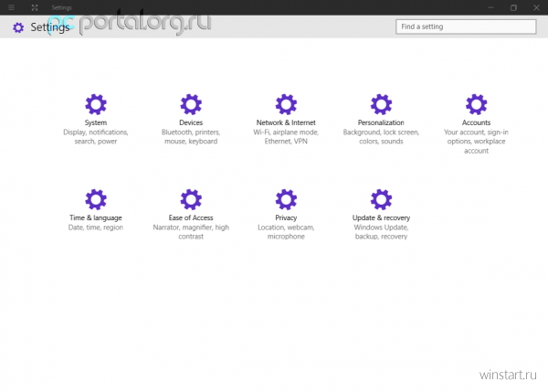Screen dimensions: 548x392
Task: Click into the Find a setting search box
Action: click(466, 26)
